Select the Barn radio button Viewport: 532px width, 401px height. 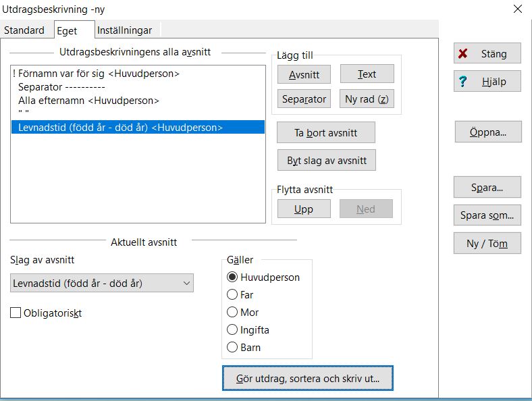point(233,348)
